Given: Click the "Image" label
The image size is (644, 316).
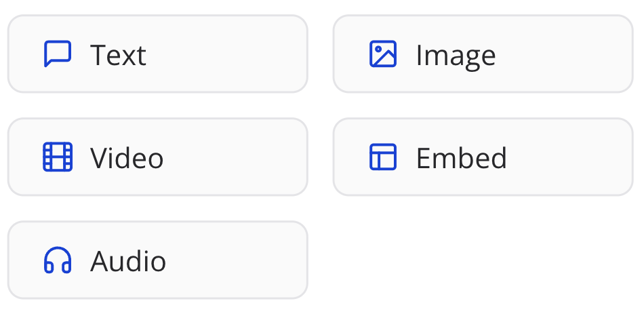Looking at the screenshot, I should (456, 56).
